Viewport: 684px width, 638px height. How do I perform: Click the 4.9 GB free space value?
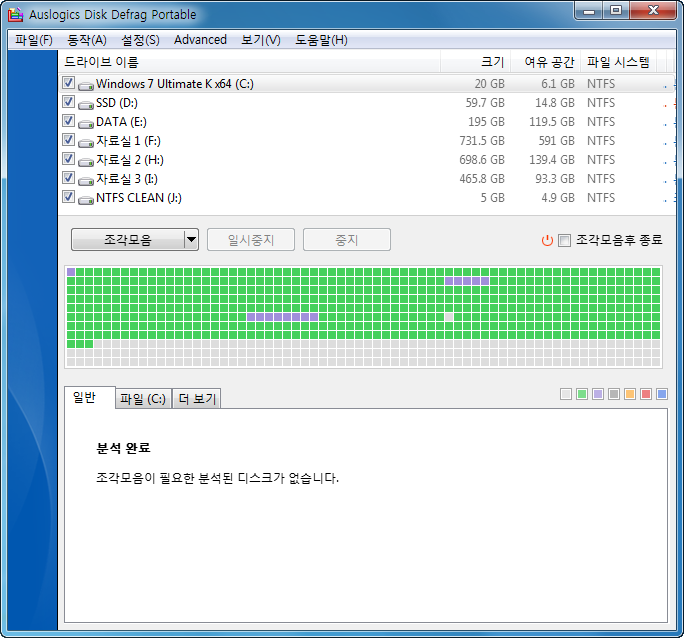(558, 198)
